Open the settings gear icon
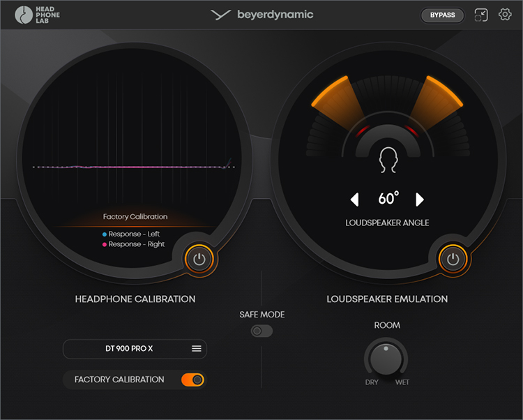 505,15
